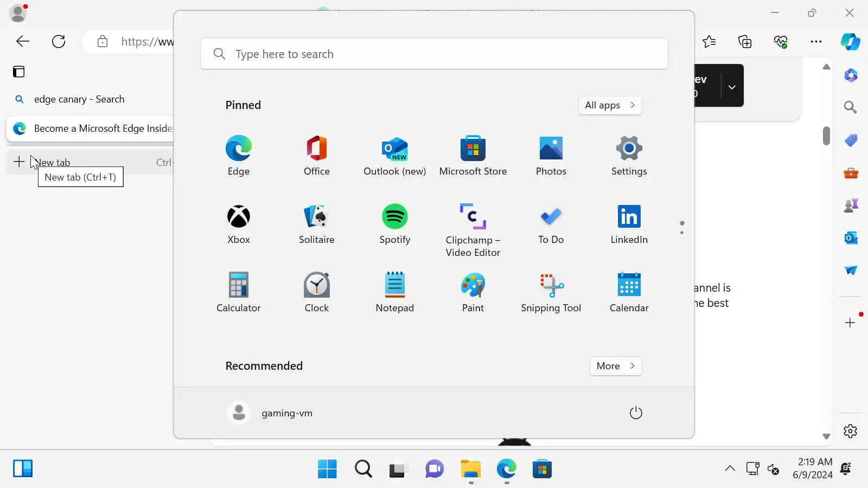This screenshot has height=488, width=868.
Task: Open Drop paper plane in Edge sidebar
Action: tap(851, 270)
